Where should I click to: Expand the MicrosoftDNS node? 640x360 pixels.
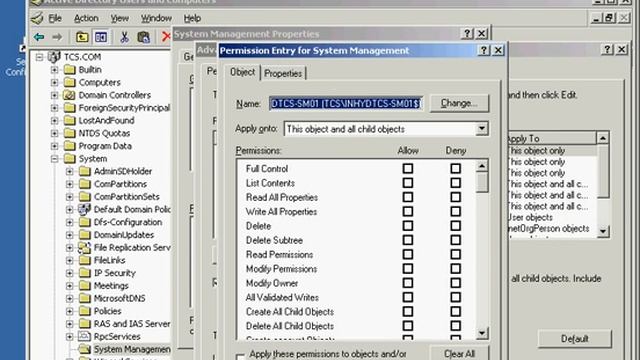[69, 298]
